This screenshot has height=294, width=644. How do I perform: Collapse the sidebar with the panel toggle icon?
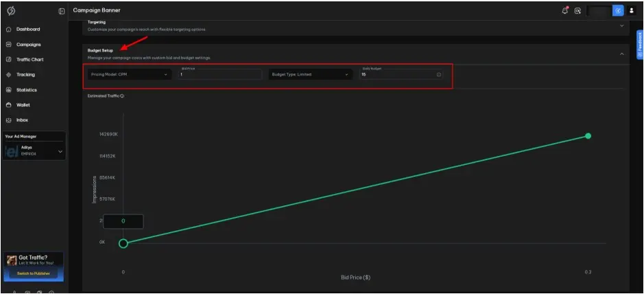(62, 11)
